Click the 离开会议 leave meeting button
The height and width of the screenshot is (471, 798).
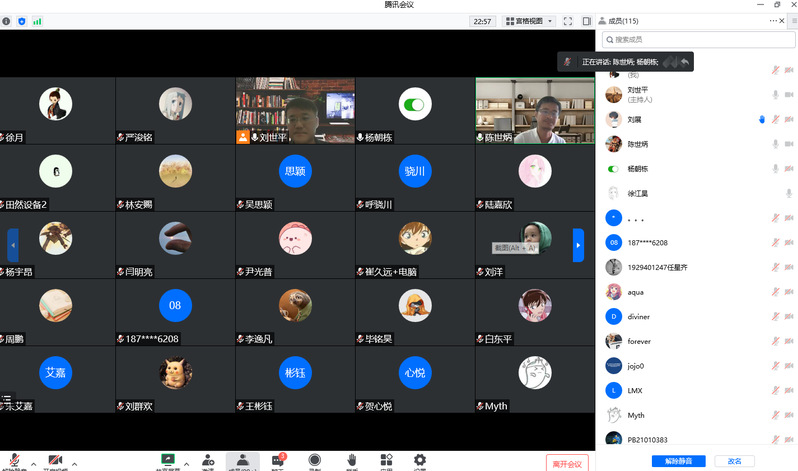click(567, 462)
